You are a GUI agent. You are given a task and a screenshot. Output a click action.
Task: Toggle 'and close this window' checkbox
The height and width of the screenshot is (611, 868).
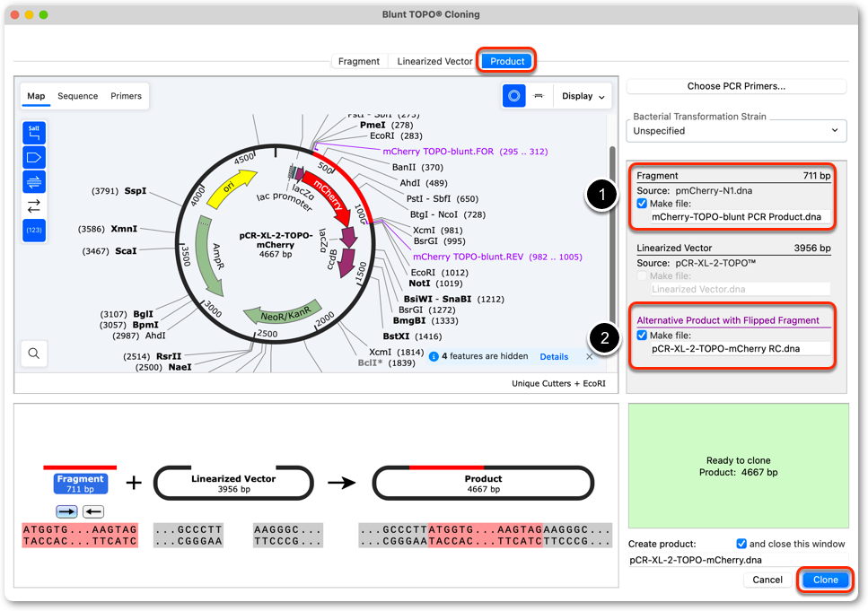741,544
